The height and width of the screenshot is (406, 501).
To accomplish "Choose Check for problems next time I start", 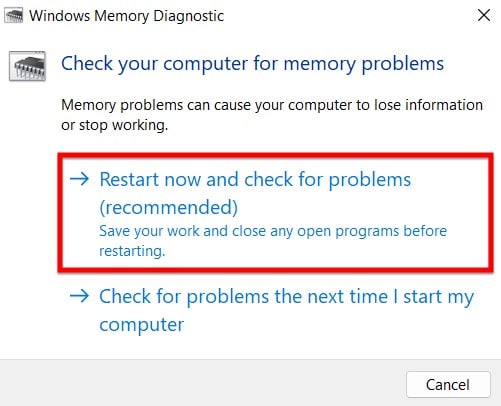I will click(x=286, y=310).
